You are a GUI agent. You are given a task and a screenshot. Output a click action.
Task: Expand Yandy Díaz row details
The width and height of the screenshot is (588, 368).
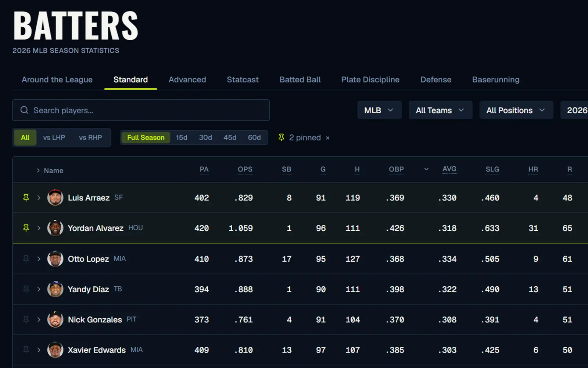point(39,289)
